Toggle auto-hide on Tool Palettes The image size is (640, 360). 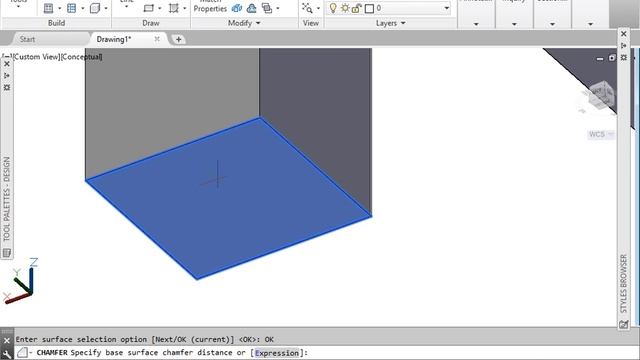coord(7,76)
